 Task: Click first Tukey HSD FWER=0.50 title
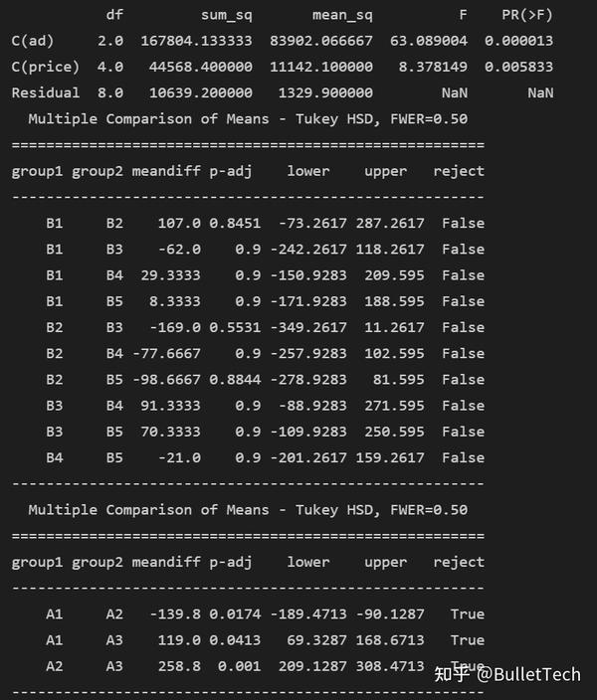(248, 119)
